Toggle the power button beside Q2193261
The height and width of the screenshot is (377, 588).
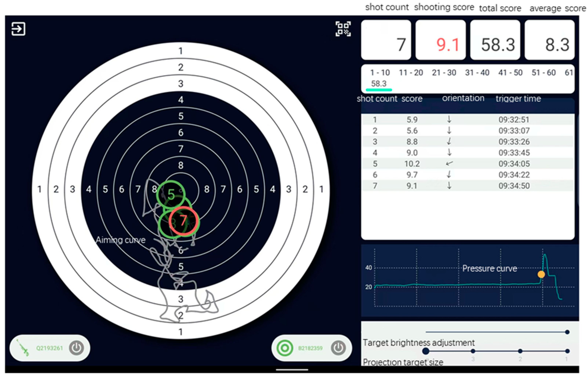(76, 348)
